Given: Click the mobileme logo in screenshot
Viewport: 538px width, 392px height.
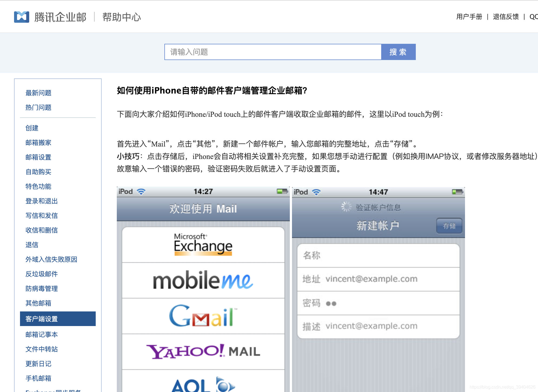Looking at the screenshot, I should [x=203, y=280].
